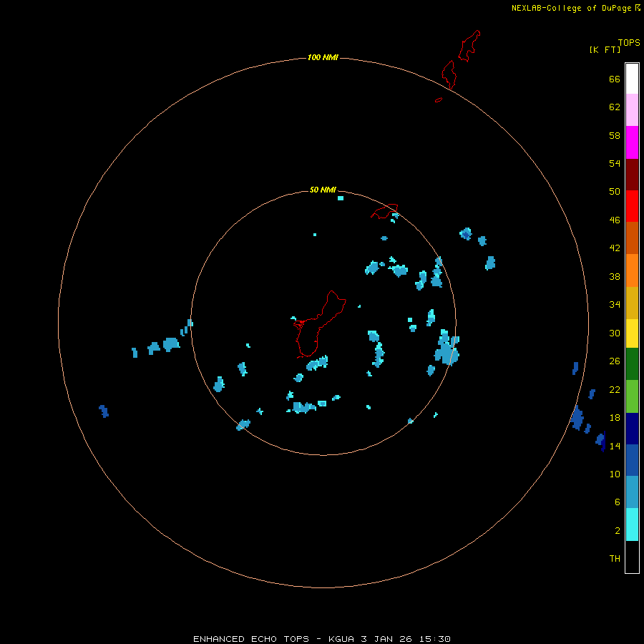The image size is (644, 644).
Task: Click Rota island outline on 50 NMI ring
Action: [x=384, y=211]
